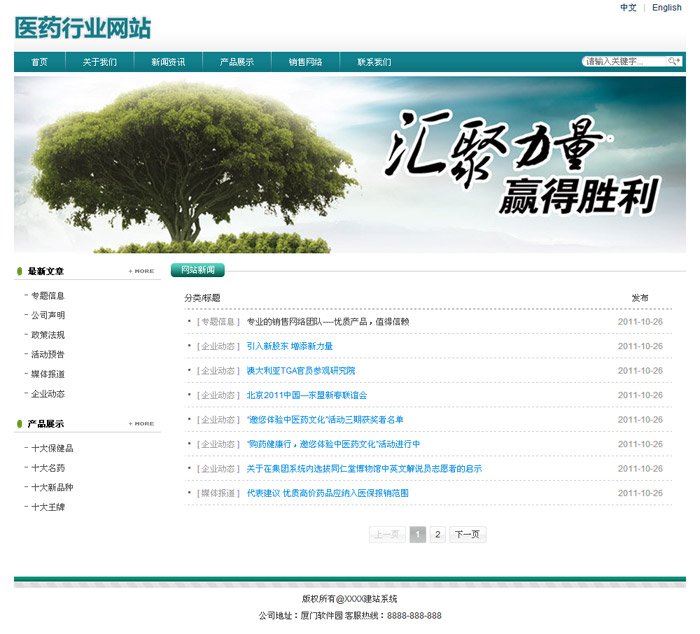Go to 新闻资讯 in the navigation bar
700x634 pixels.
pyautogui.click(x=168, y=62)
